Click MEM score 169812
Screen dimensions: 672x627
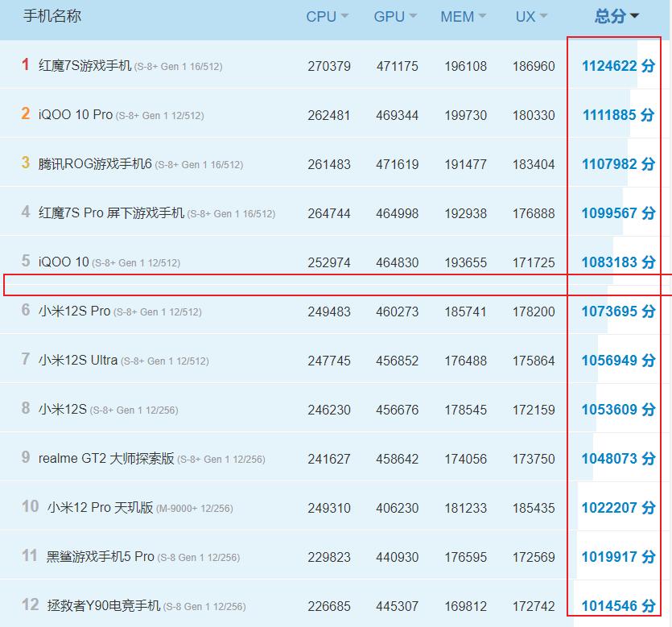(465, 606)
